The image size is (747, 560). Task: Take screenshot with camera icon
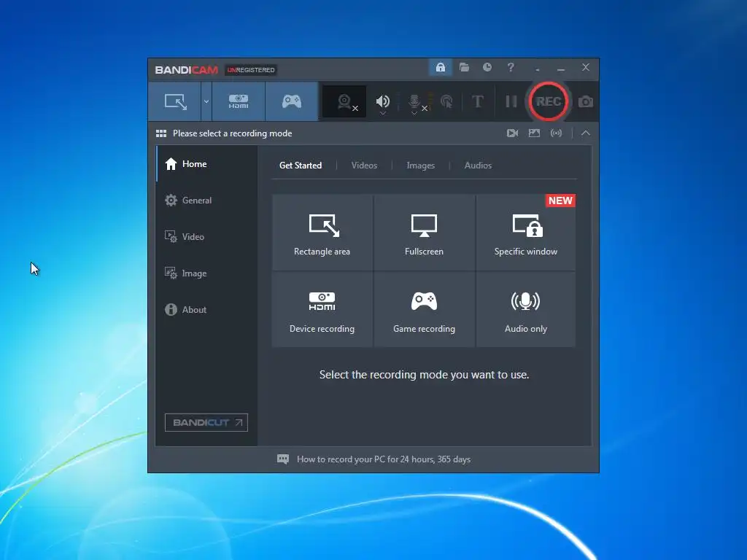586,102
